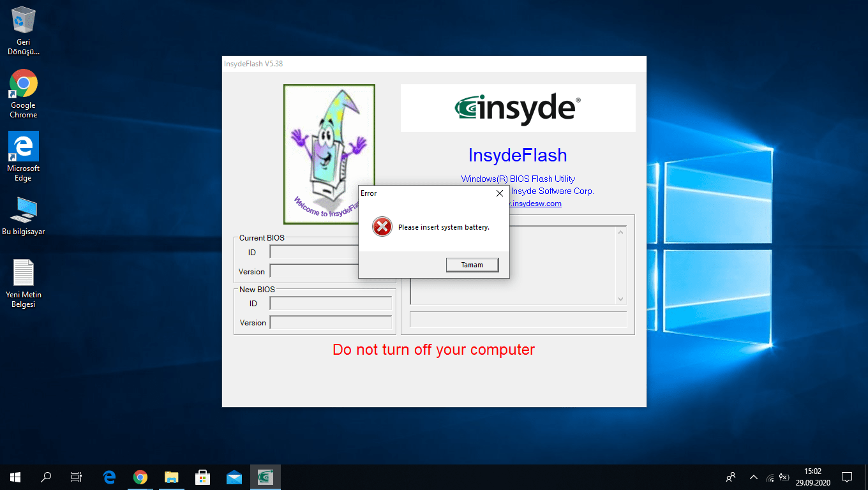
Task: Click the InsydeFlash taskbar button
Action: pyautogui.click(x=266, y=477)
